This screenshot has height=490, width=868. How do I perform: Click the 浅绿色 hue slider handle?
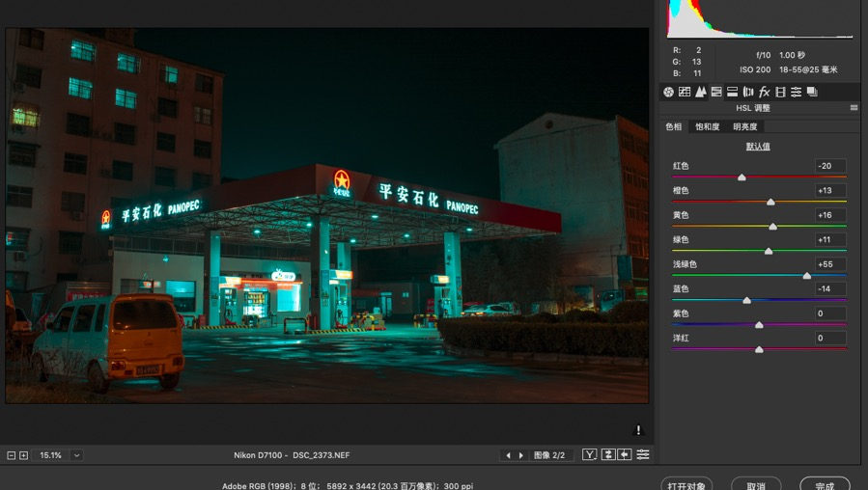pos(806,276)
